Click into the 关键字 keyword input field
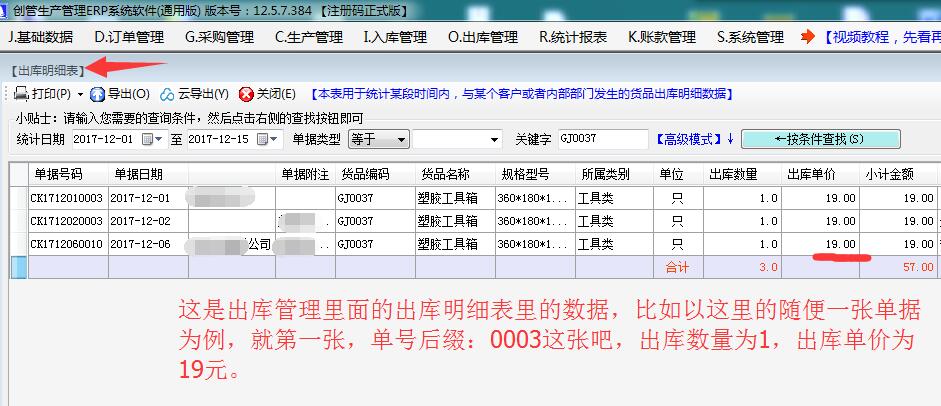The image size is (941, 406). pyautogui.click(x=600, y=139)
